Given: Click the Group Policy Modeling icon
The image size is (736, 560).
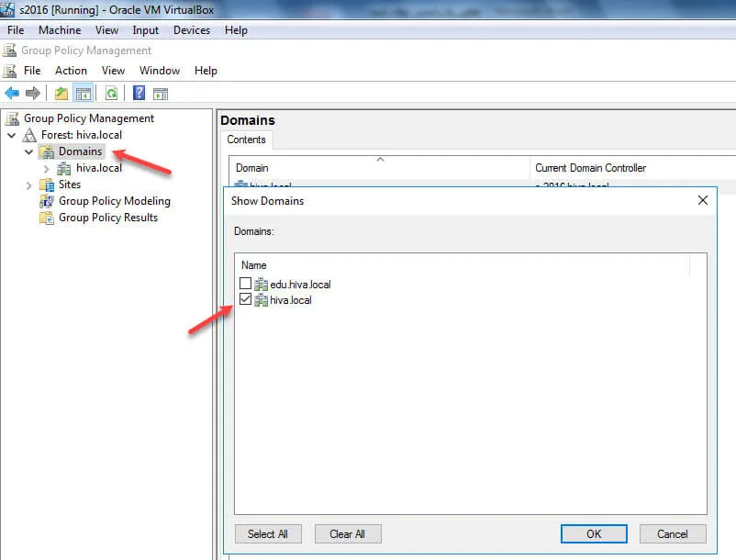Looking at the screenshot, I should [47, 201].
